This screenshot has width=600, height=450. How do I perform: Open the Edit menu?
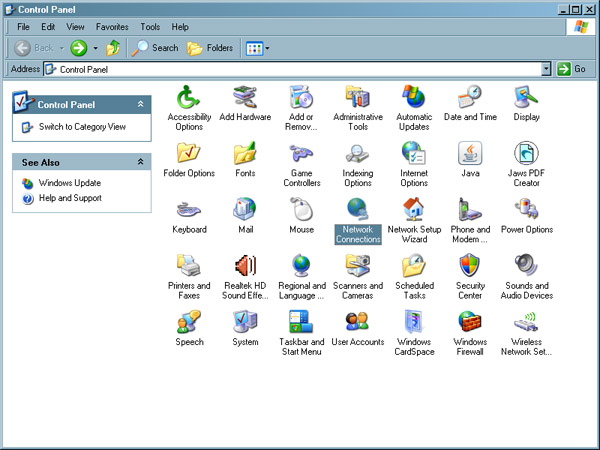pos(48,27)
